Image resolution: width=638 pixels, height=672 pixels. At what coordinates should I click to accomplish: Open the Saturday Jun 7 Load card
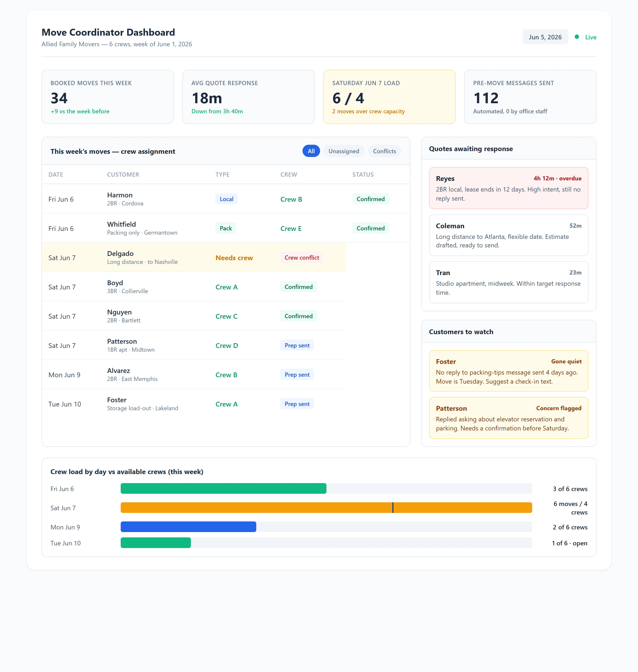(x=389, y=97)
